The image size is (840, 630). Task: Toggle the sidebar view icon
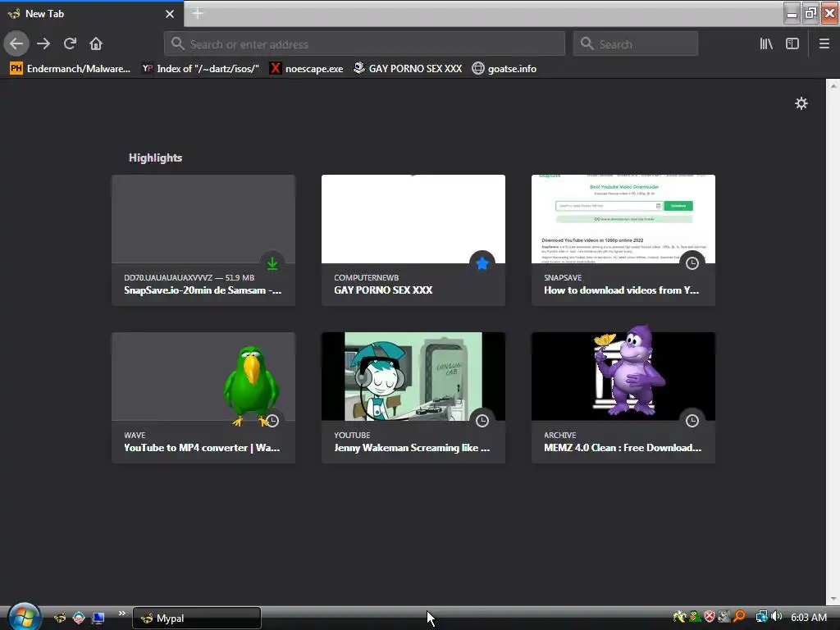click(x=792, y=43)
